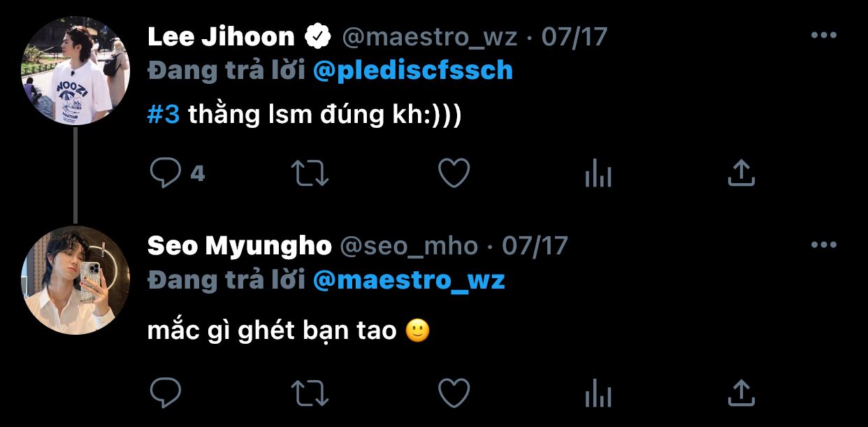This screenshot has width=868, height=427.
Task: Retweet Seo Myungho's tweet
Action: pyautogui.click(x=309, y=393)
